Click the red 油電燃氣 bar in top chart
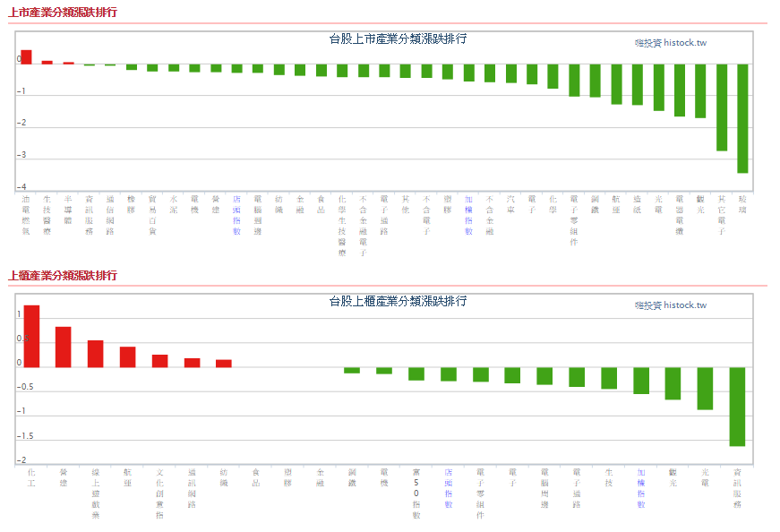Image resolution: width=780 pixels, height=532 pixels. pyautogui.click(x=26, y=56)
